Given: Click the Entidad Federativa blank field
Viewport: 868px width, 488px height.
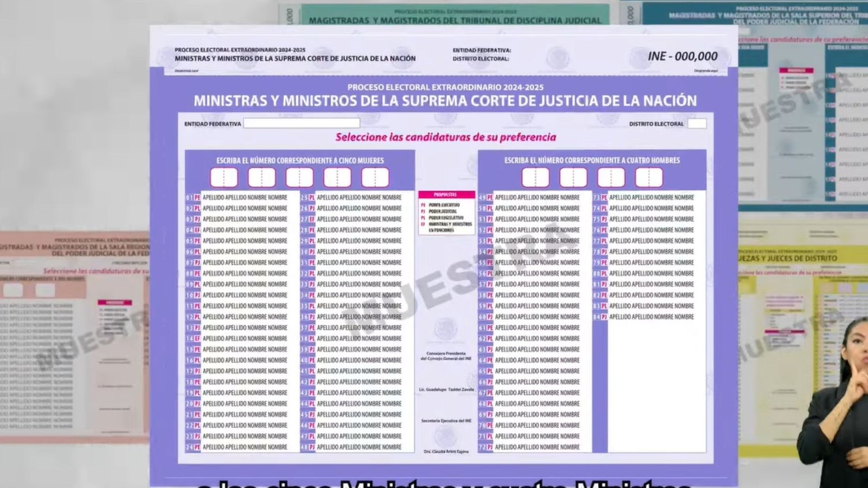Looking at the screenshot, I should (x=302, y=124).
